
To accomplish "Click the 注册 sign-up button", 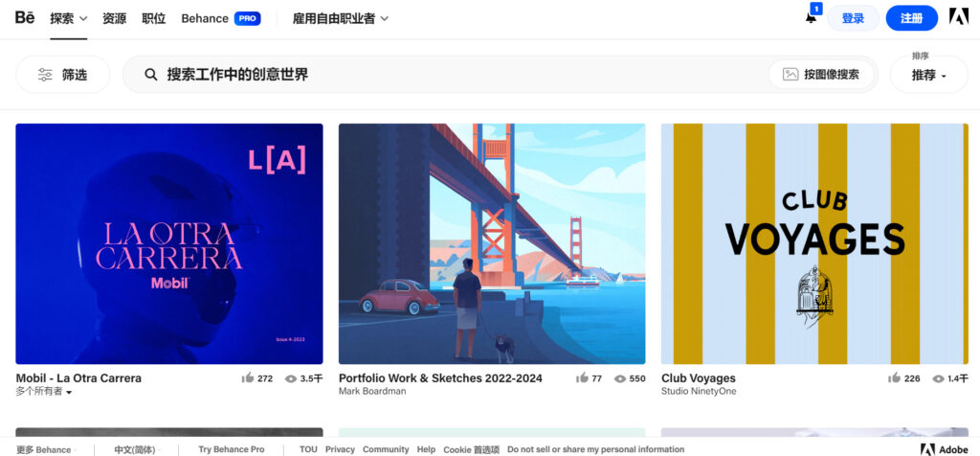I will click(x=912, y=18).
